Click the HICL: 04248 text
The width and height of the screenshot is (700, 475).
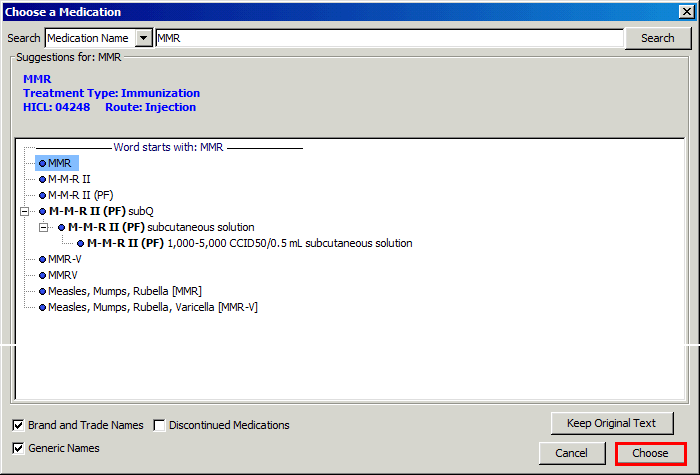(57, 107)
